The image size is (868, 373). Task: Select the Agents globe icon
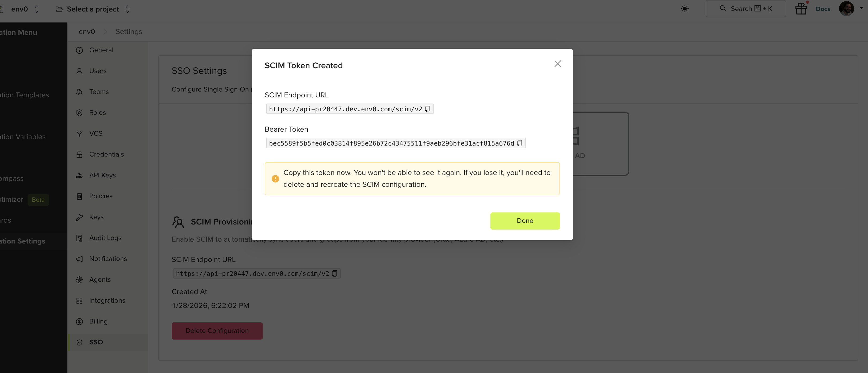click(79, 280)
